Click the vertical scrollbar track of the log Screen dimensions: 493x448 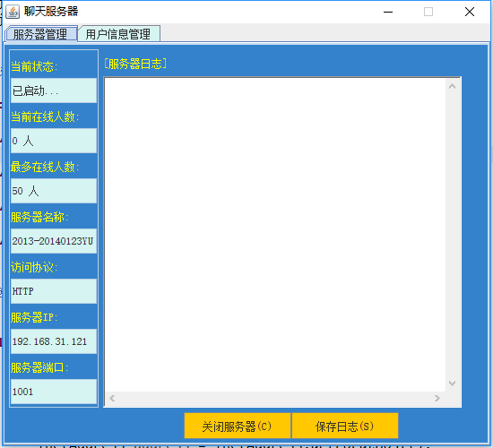[x=452, y=235]
